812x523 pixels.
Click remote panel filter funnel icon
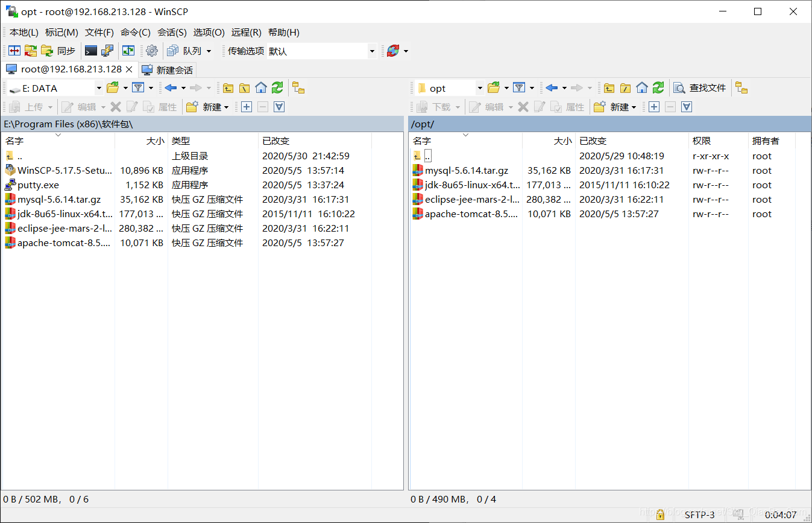519,88
